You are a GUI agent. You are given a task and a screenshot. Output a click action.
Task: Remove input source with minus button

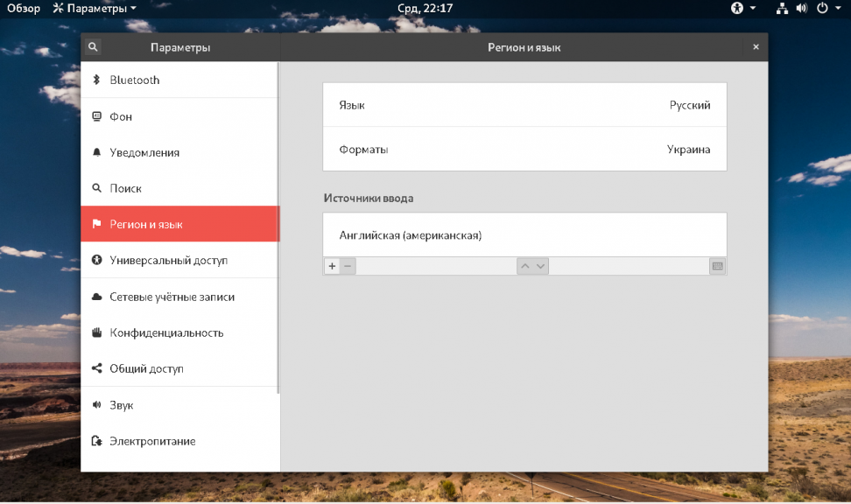pyautogui.click(x=348, y=266)
